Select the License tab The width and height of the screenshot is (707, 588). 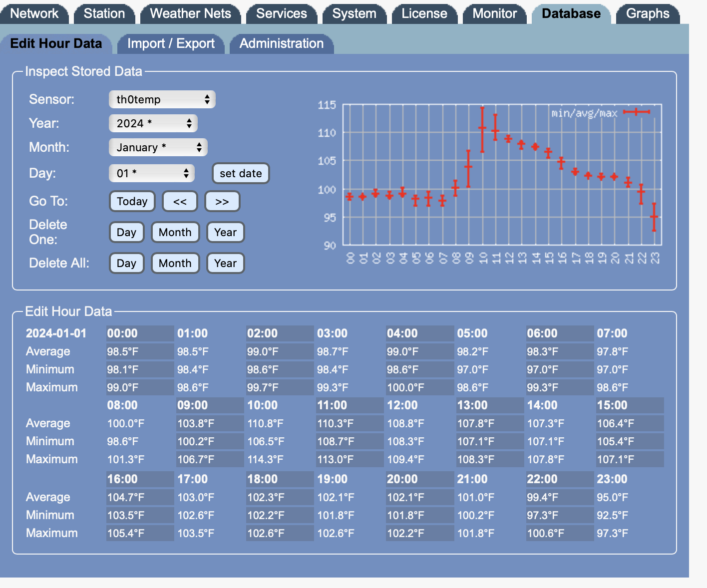click(424, 13)
